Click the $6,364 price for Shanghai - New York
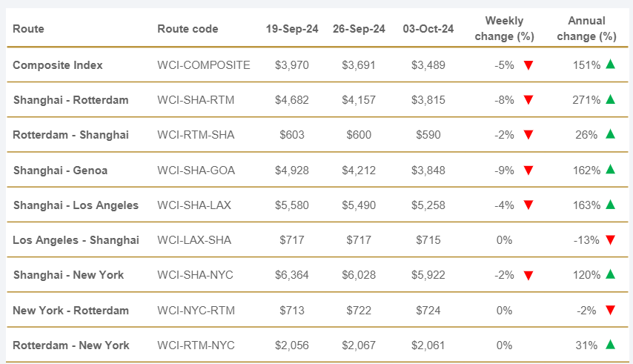The width and height of the screenshot is (633, 364). (x=290, y=275)
